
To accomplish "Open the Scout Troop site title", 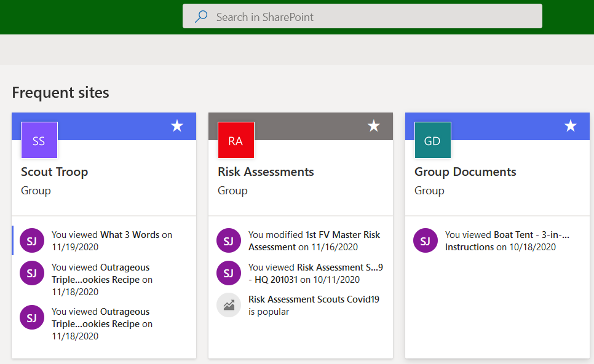I will (x=55, y=172).
